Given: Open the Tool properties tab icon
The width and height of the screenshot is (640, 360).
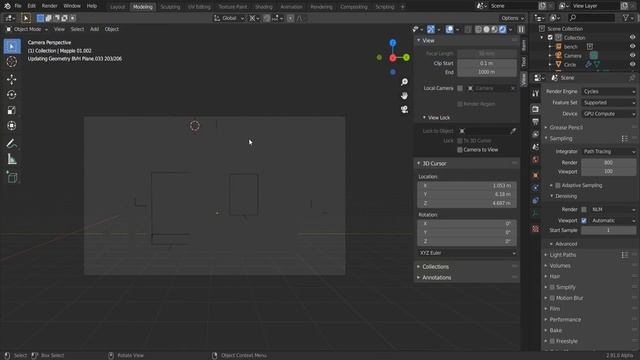Looking at the screenshot, I should tap(536, 94).
